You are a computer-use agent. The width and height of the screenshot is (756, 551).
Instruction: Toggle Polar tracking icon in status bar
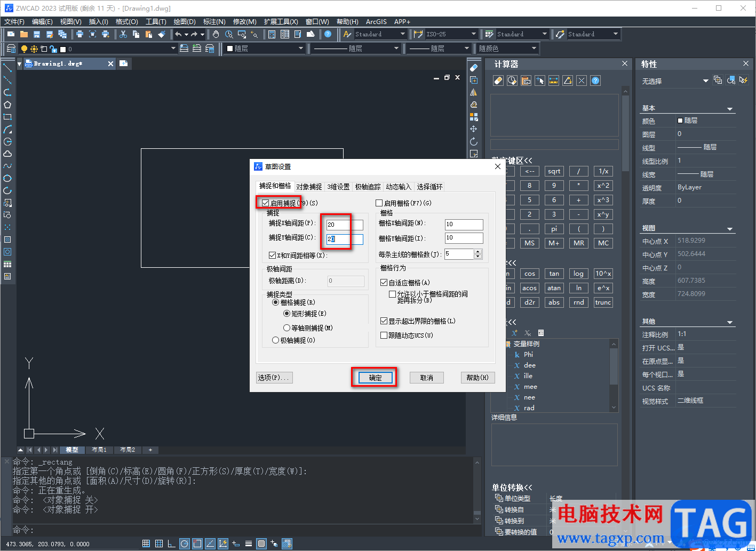click(x=184, y=544)
